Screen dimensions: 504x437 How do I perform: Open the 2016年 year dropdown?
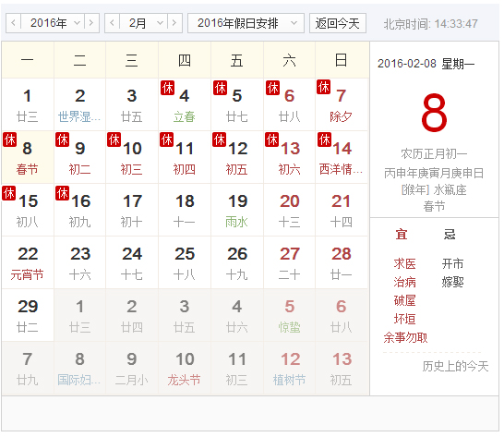tap(53, 23)
